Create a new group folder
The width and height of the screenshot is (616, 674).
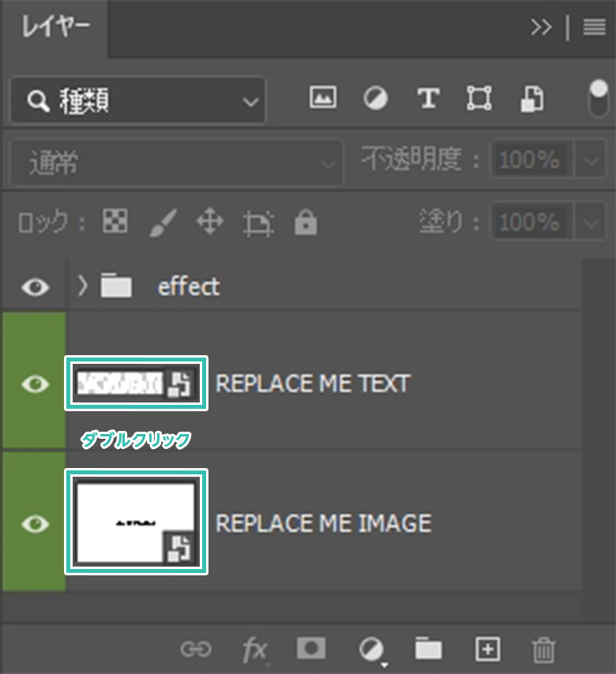click(x=429, y=649)
